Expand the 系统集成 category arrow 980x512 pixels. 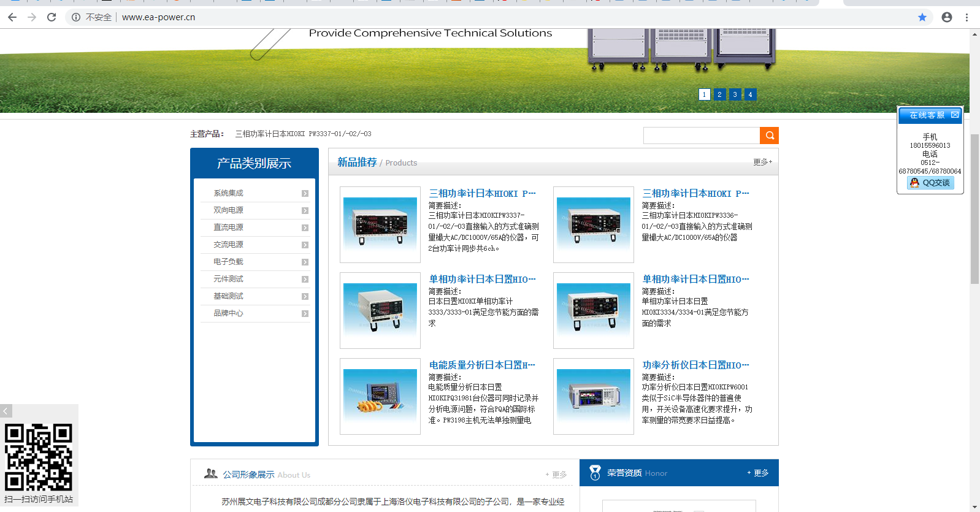tap(305, 194)
